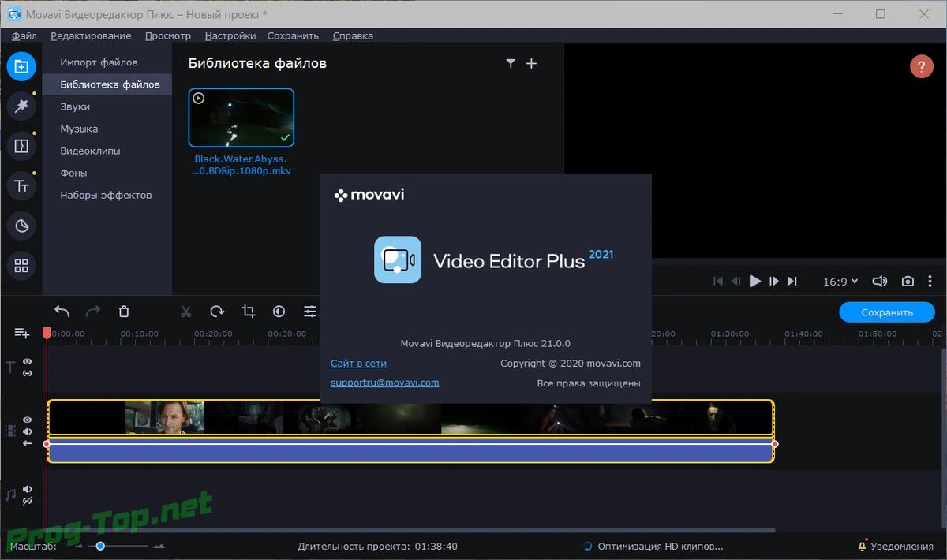The width and height of the screenshot is (947, 560).
Task: Toggle video track visibility eye
Action: point(28,420)
